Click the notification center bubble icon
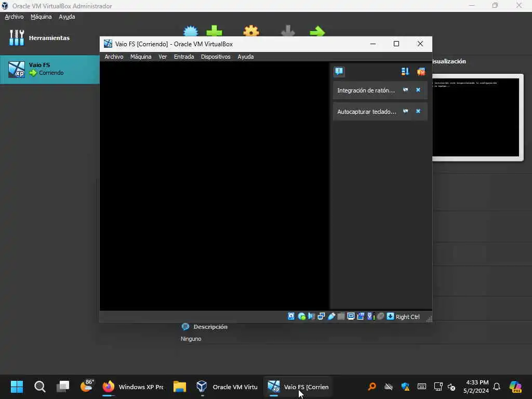Screen dimensions: 532x399 (339, 71)
